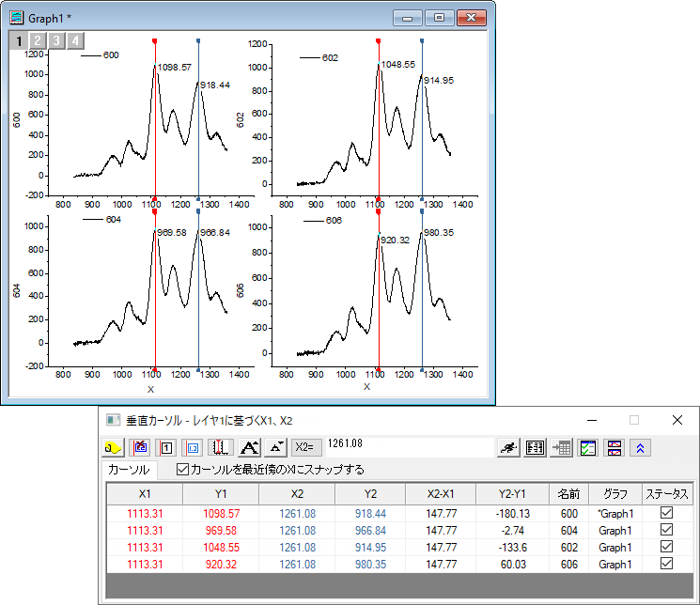700x605 pixels.
Task: Uncheck status box for row 600
Action: tap(666, 513)
